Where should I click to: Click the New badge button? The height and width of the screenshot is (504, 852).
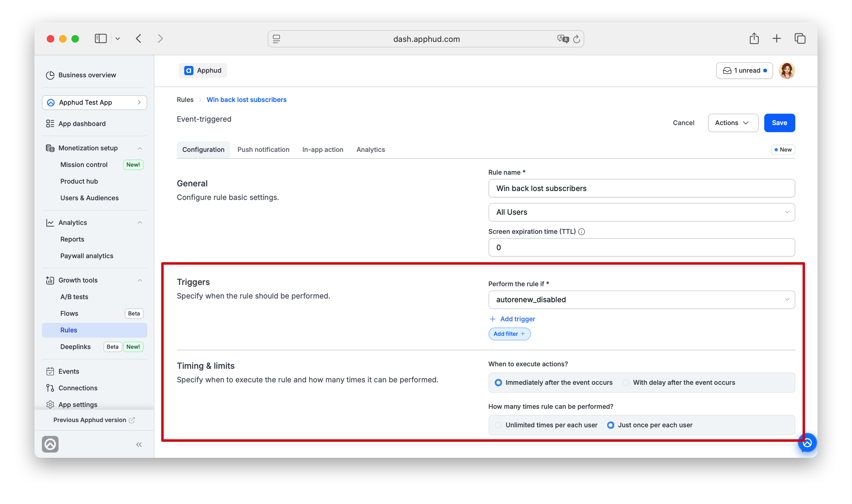coord(782,149)
